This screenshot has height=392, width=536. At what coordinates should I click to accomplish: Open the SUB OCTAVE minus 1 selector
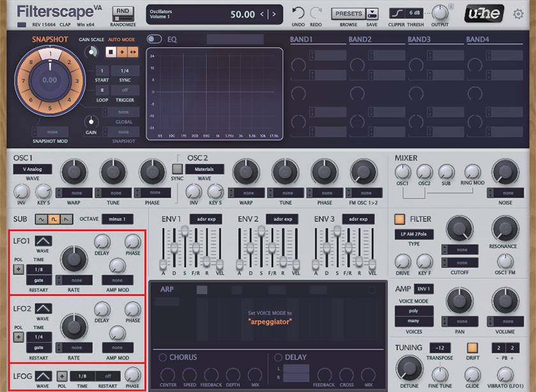[x=117, y=219]
